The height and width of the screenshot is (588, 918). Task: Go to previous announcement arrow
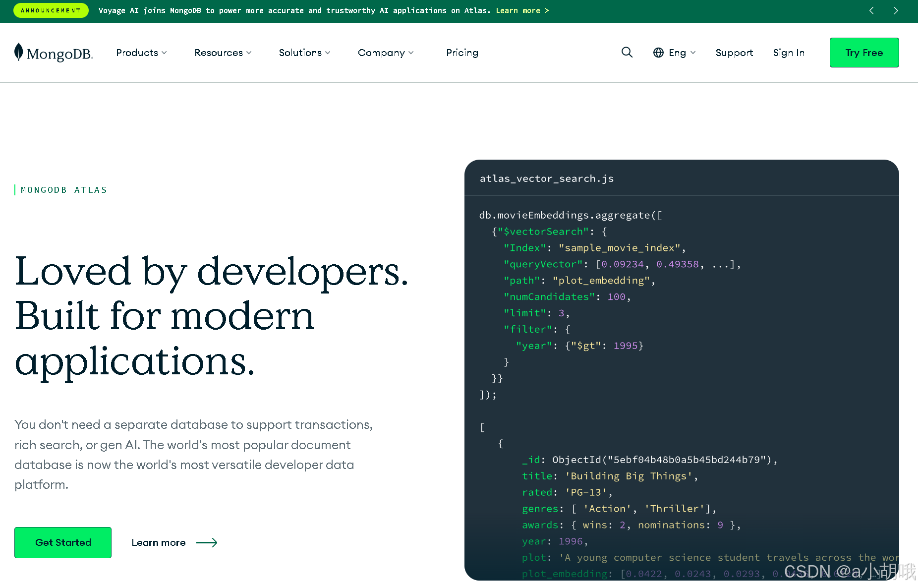tap(872, 10)
